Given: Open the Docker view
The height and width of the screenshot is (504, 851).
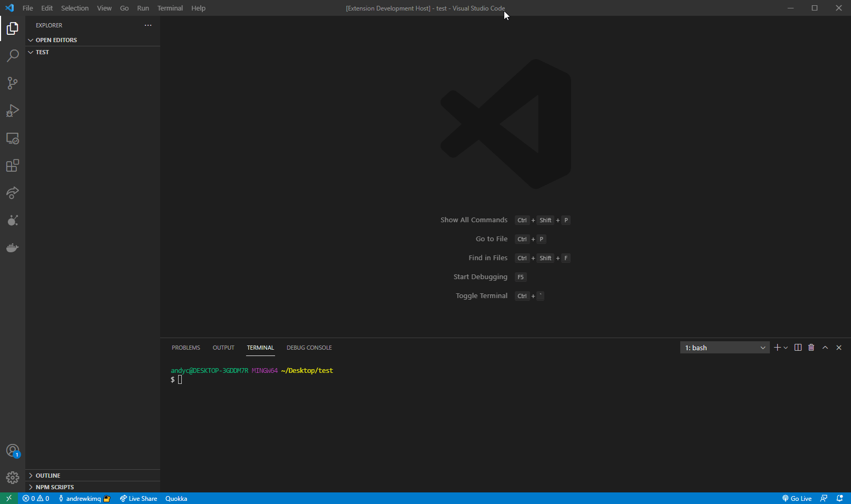Looking at the screenshot, I should pos(13,248).
